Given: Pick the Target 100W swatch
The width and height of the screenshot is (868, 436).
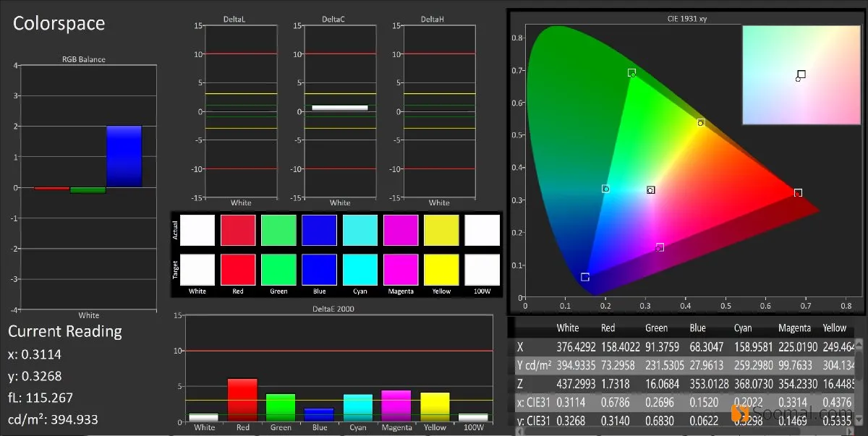Looking at the screenshot, I should [482, 270].
